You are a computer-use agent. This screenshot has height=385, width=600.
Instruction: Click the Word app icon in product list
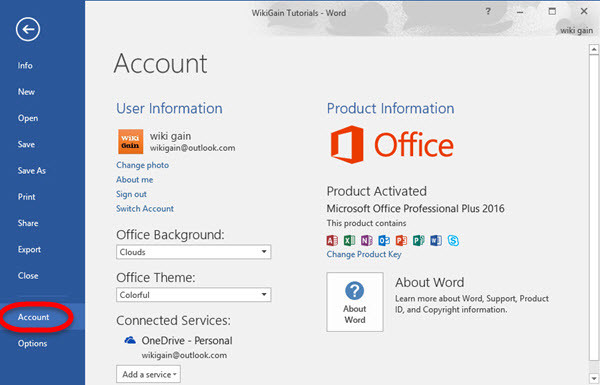[436, 240]
